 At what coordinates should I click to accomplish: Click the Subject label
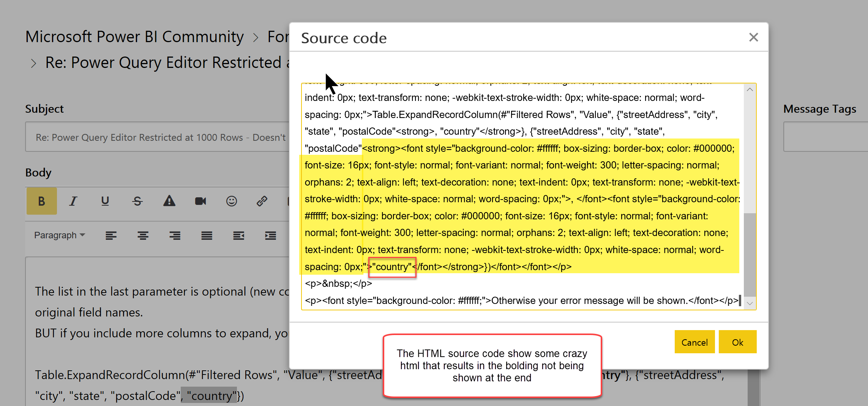[x=44, y=109]
